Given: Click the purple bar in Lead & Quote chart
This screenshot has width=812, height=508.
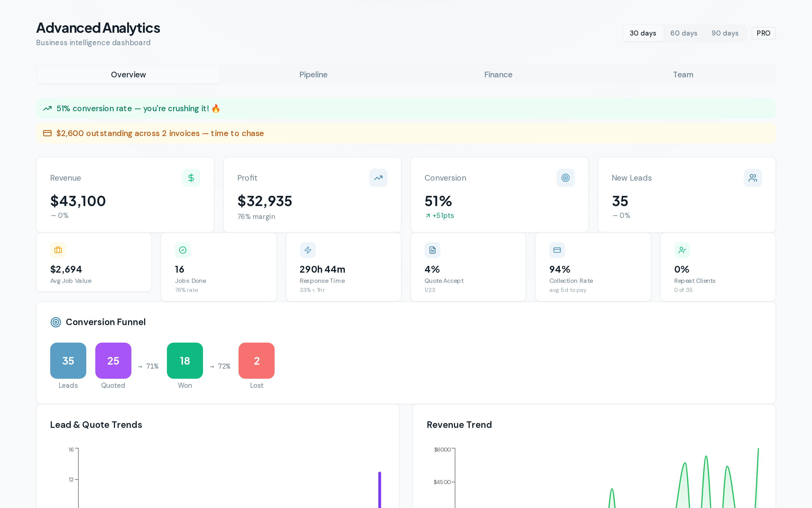Looking at the screenshot, I should coord(379,490).
